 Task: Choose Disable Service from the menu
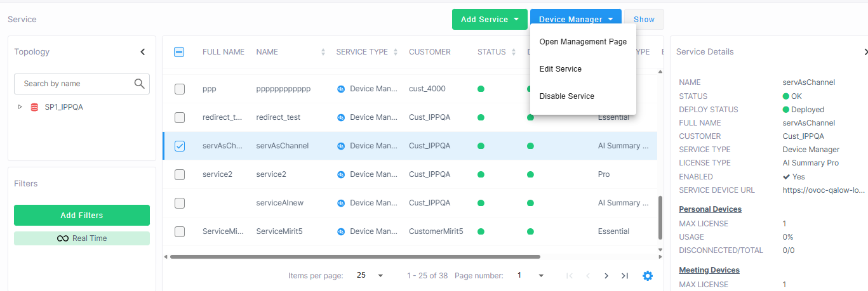click(x=566, y=96)
